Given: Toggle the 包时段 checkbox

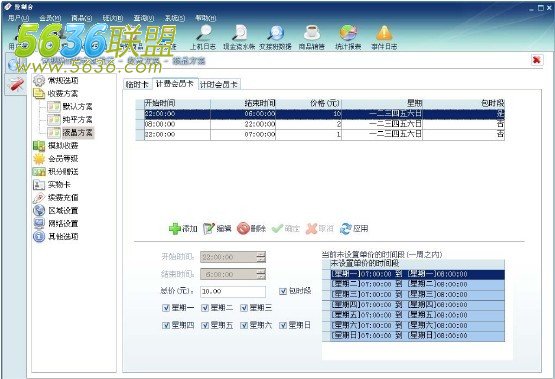Looking at the screenshot, I should [283, 291].
